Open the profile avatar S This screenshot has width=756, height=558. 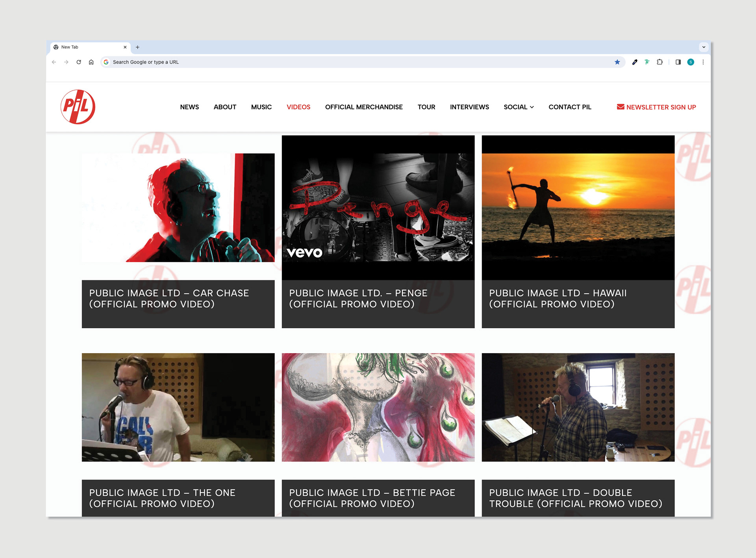click(691, 62)
